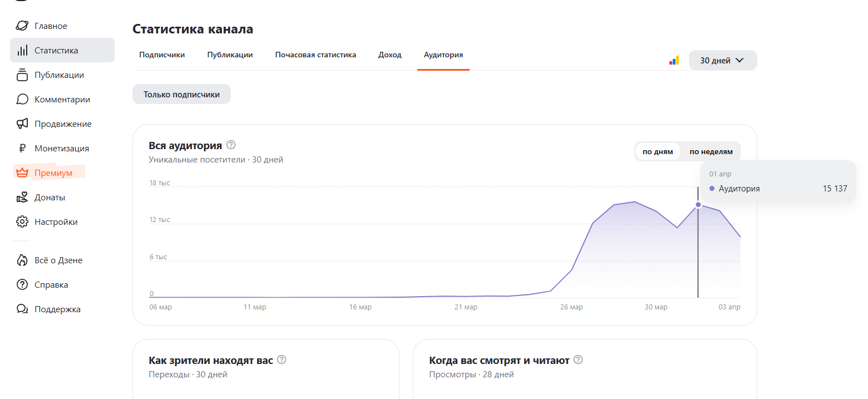The height and width of the screenshot is (399, 868).
Task: Go to Поддержка in sidebar
Action: pyautogui.click(x=57, y=309)
